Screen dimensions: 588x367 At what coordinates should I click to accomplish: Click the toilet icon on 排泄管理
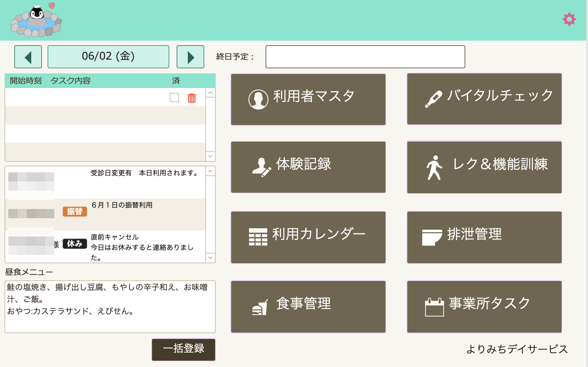pos(432,237)
